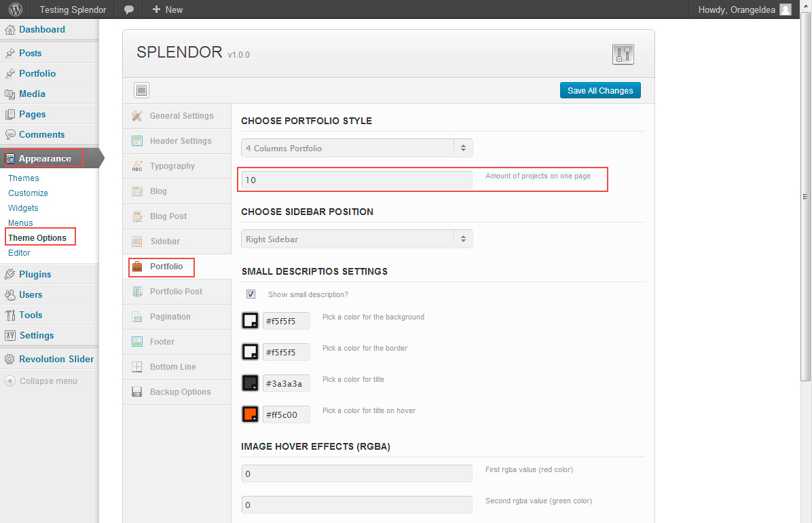Click the second rgba green value field
The width and height of the screenshot is (812, 523).
[357, 505]
